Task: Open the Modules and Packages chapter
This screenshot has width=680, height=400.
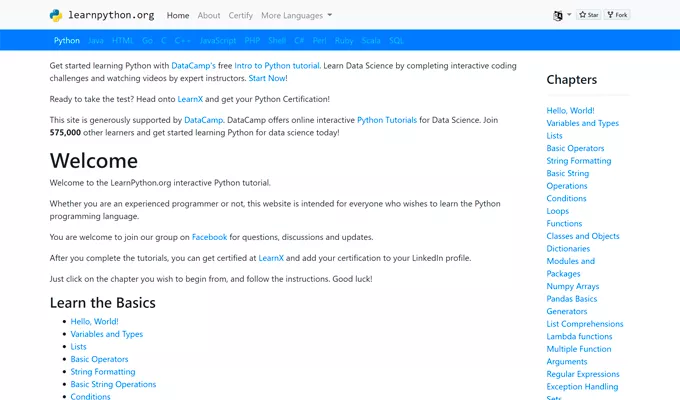Action: 570,268
